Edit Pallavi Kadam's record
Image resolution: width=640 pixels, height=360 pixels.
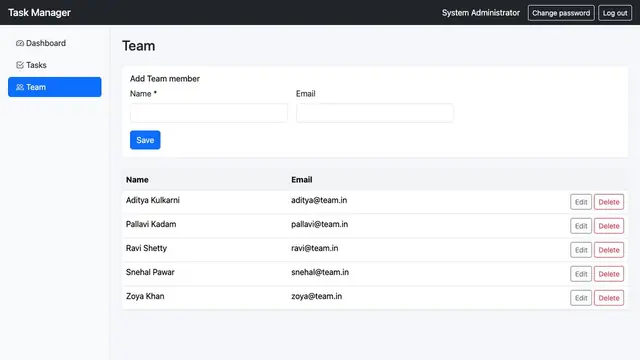[581, 226]
